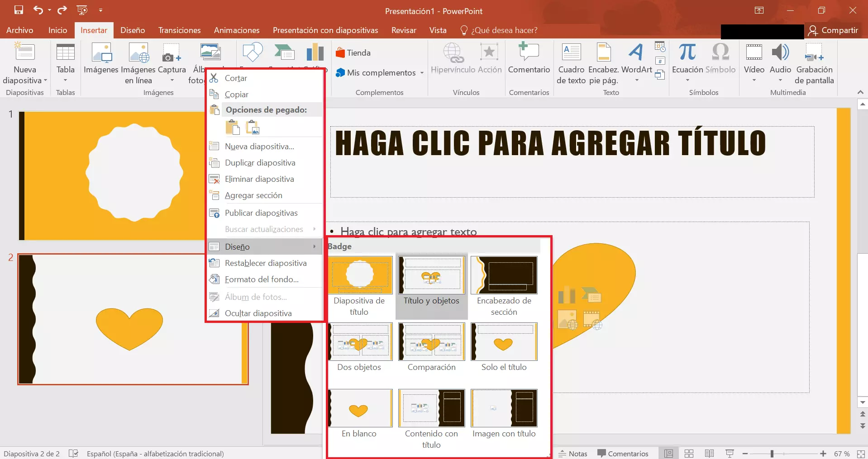Click the Formas shapes icon
The width and height of the screenshot is (868, 459).
(253, 52)
